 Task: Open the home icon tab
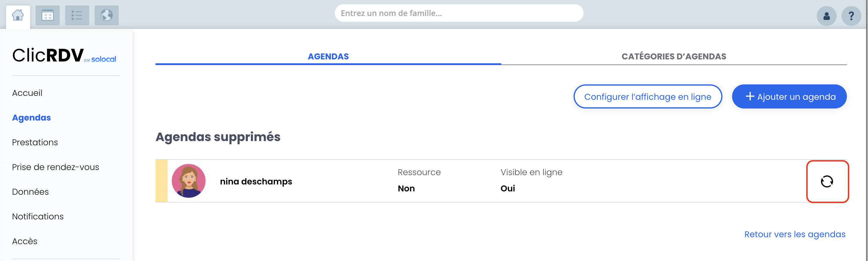[18, 15]
